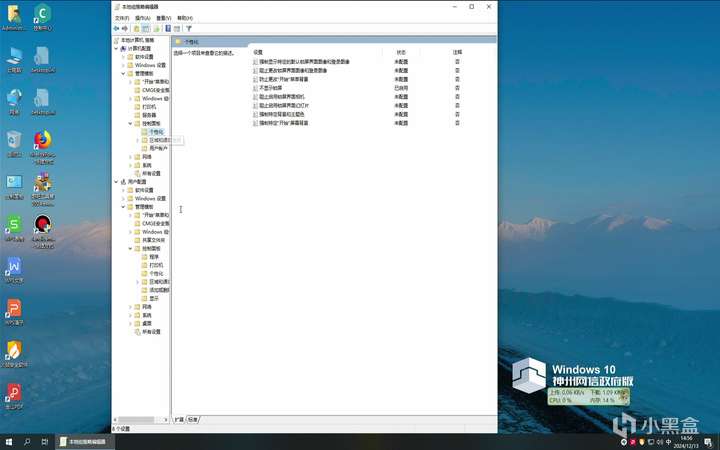Sort by the 状态 column header
Image resolution: width=720 pixels, height=450 pixels.
coord(401,52)
